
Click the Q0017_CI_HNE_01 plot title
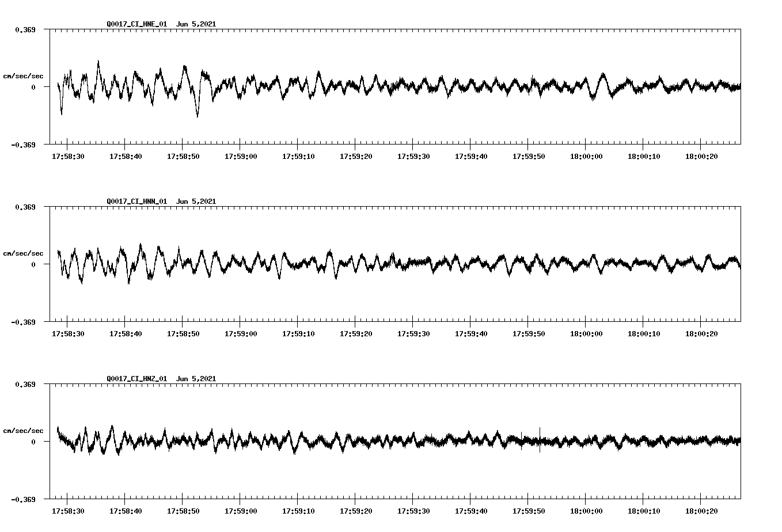point(161,24)
